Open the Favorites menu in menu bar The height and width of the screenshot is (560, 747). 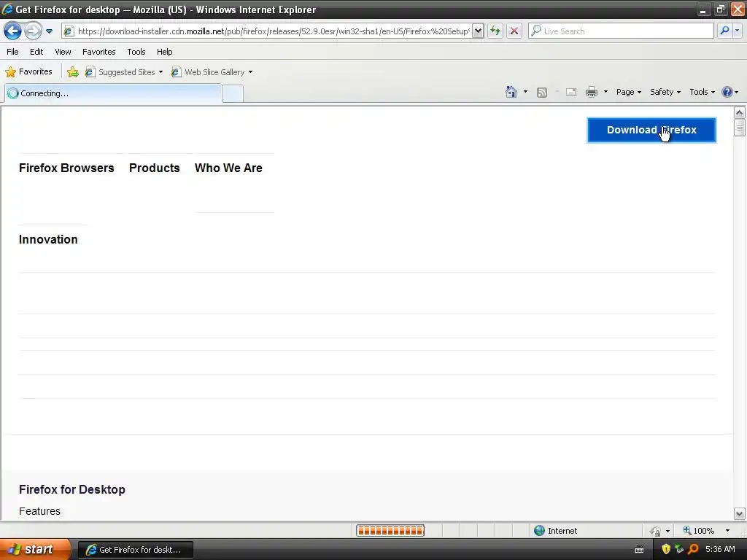click(x=99, y=52)
